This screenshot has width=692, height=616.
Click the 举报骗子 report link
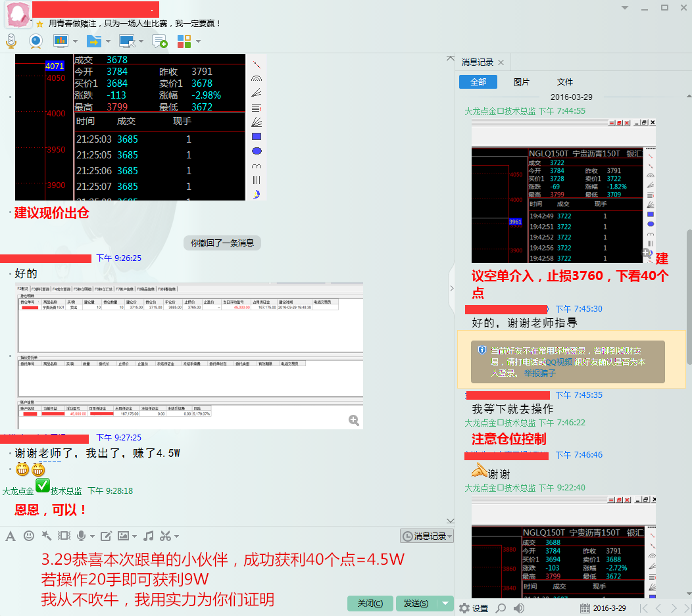point(539,373)
